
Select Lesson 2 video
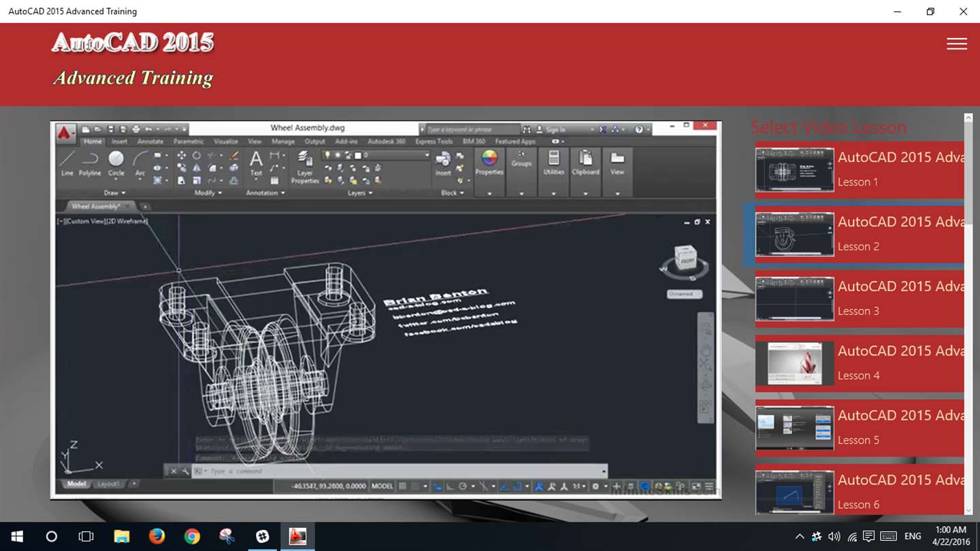point(860,234)
